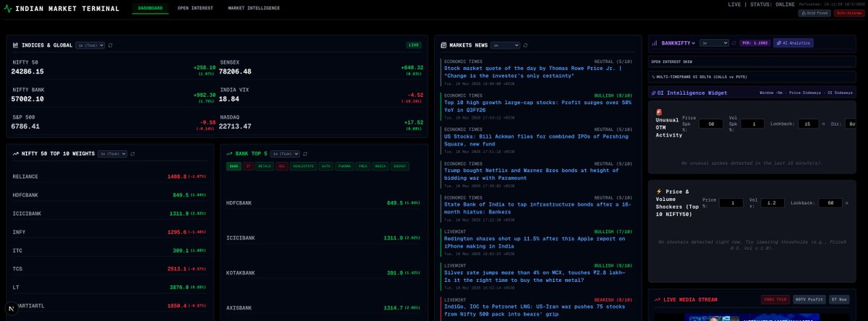868x321 pixels.
Task: Select the MEDIA sector filter chip
Action: point(380,166)
